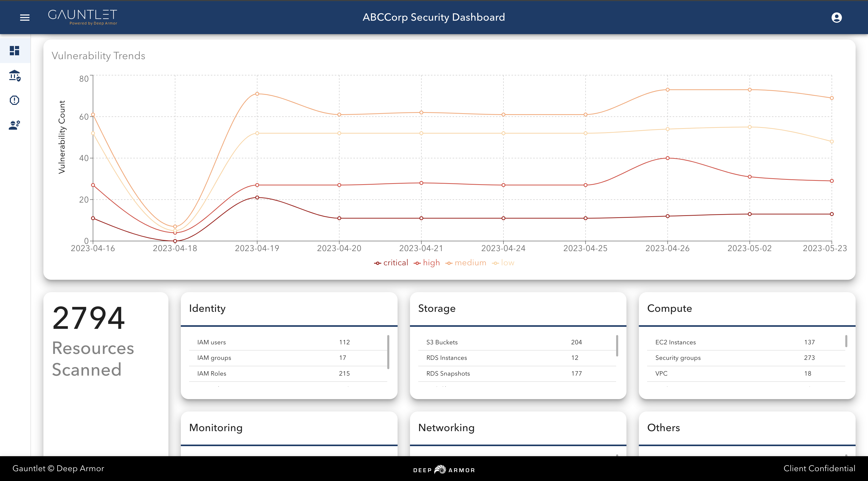The width and height of the screenshot is (868, 481).
Task: Toggle the high series in legend
Action: pyautogui.click(x=427, y=263)
